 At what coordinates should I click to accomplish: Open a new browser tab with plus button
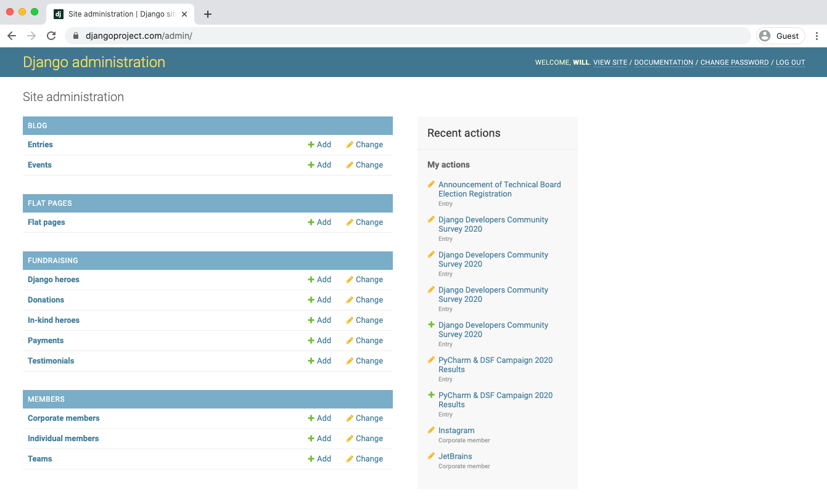208,14
